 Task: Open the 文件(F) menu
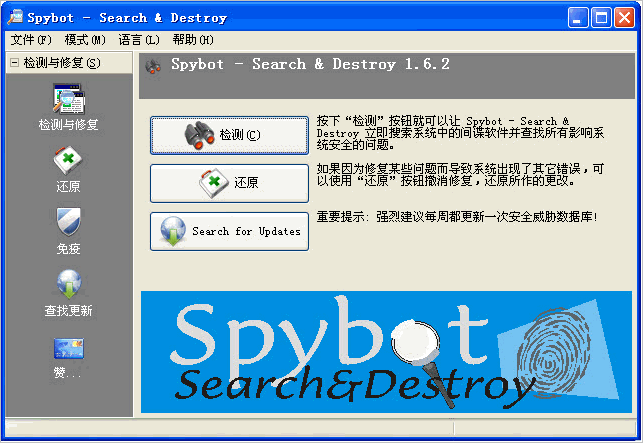(31, 40)
